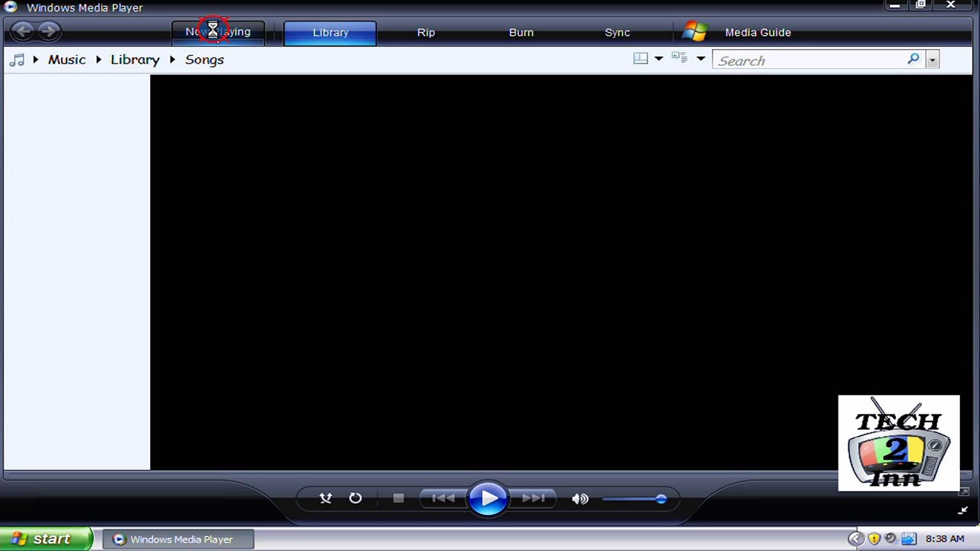Open the Layout Options dropdown arrow
980x551 pixels.
658,59
